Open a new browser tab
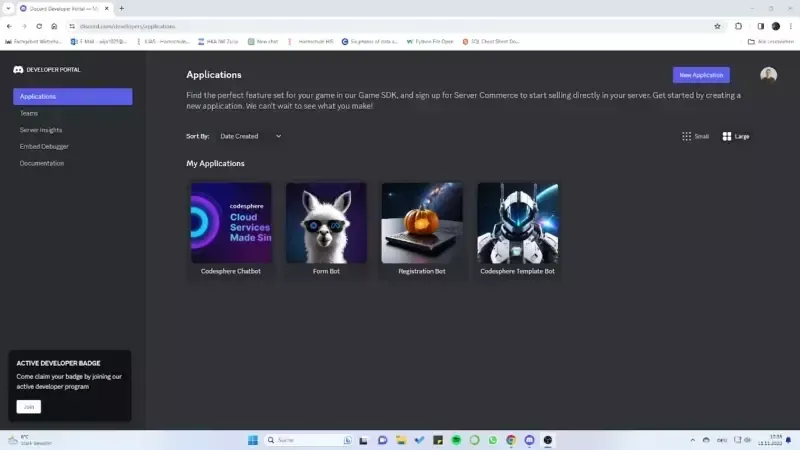 coord(121,8)
